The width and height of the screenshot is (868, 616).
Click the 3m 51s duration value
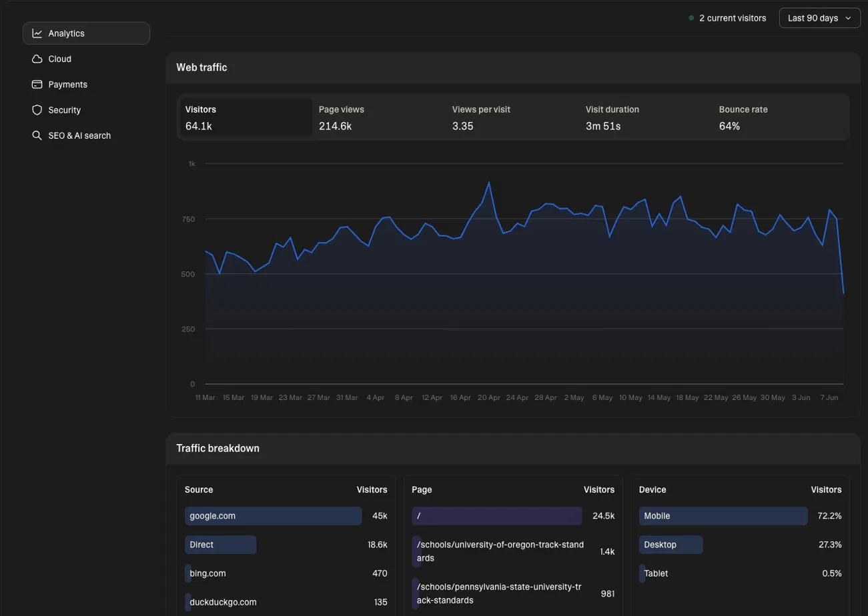coord(603,126)
